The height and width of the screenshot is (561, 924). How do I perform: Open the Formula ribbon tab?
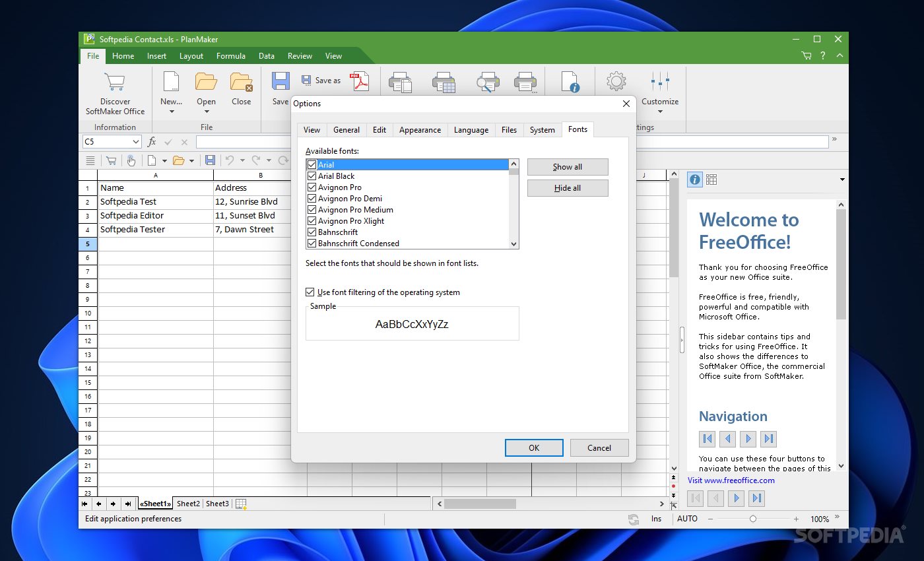231,56
